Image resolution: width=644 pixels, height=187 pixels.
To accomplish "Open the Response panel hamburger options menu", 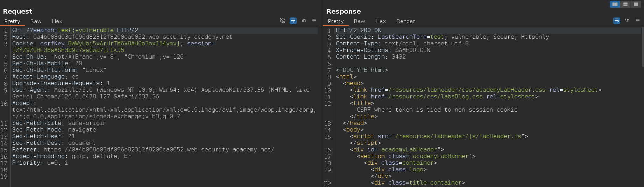I will coord(638,21).
